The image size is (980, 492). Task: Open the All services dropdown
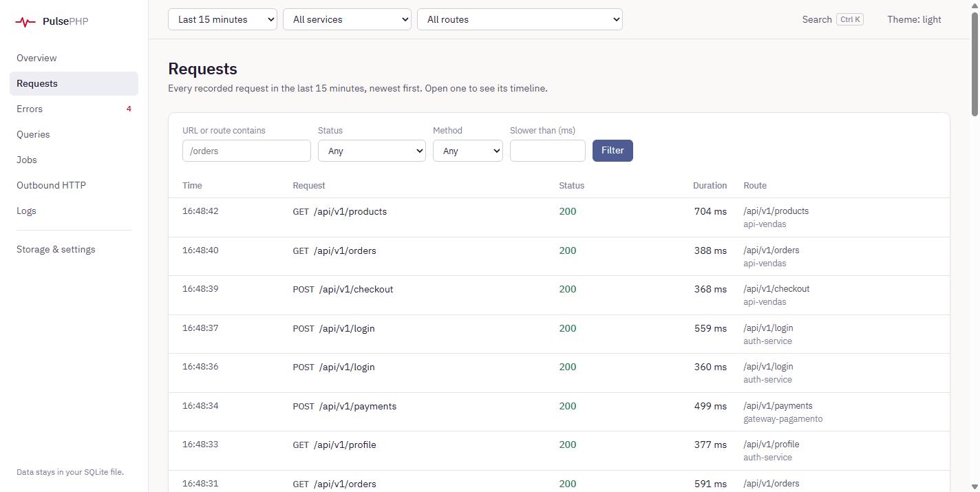point(347,19)
